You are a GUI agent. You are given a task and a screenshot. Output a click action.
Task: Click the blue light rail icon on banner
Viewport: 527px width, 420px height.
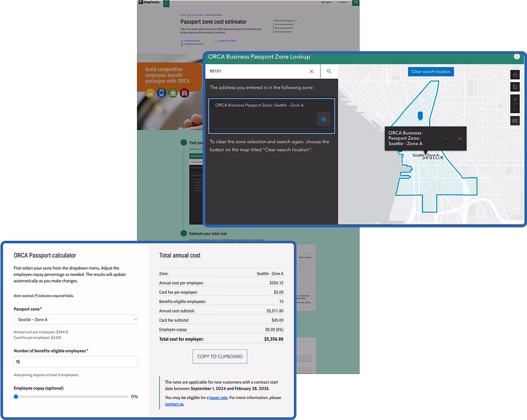pos(162,93)
